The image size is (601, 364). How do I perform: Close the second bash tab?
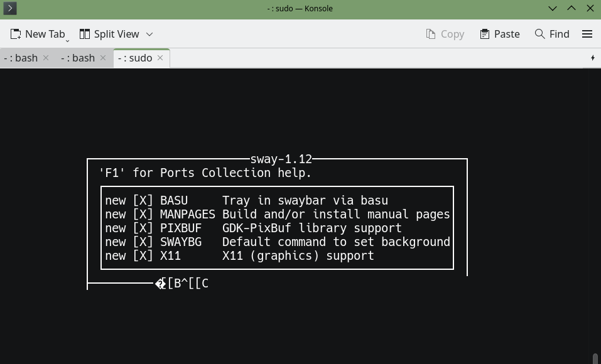click(103, 58)
